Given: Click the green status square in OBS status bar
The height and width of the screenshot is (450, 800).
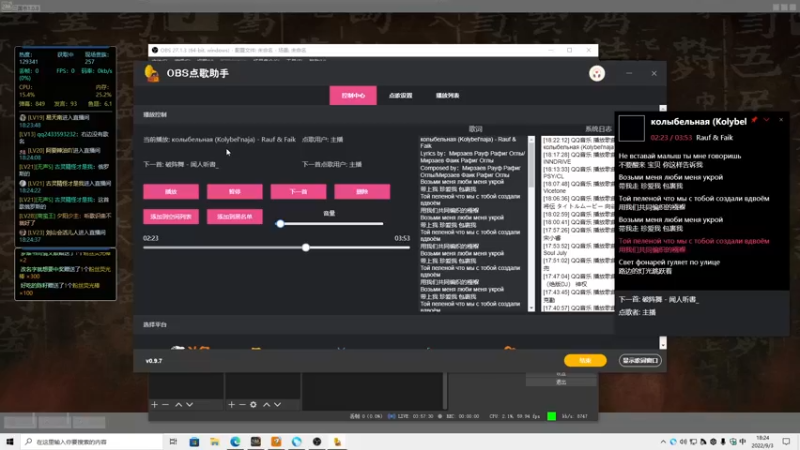Looking at the screenshot, I should point(552,416).
